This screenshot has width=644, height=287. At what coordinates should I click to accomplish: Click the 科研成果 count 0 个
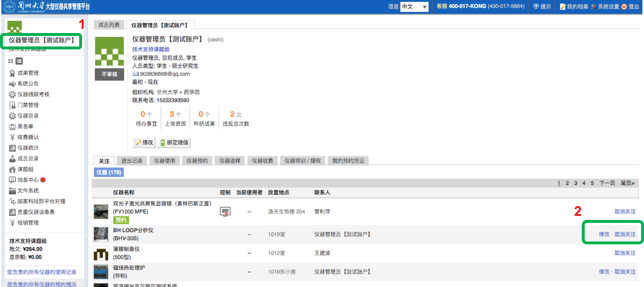coord(204,114)
